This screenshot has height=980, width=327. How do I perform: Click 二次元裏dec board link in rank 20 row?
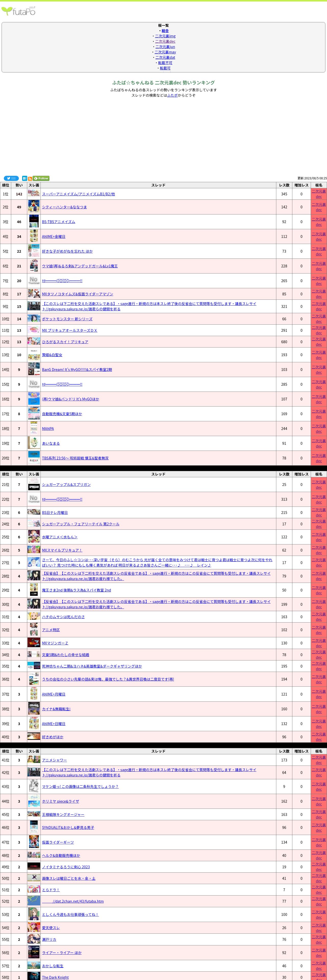coord(319,458)
